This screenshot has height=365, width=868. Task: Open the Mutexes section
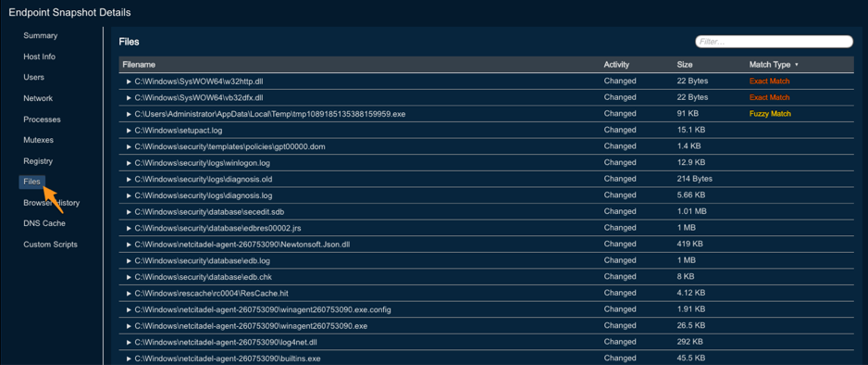38,140
